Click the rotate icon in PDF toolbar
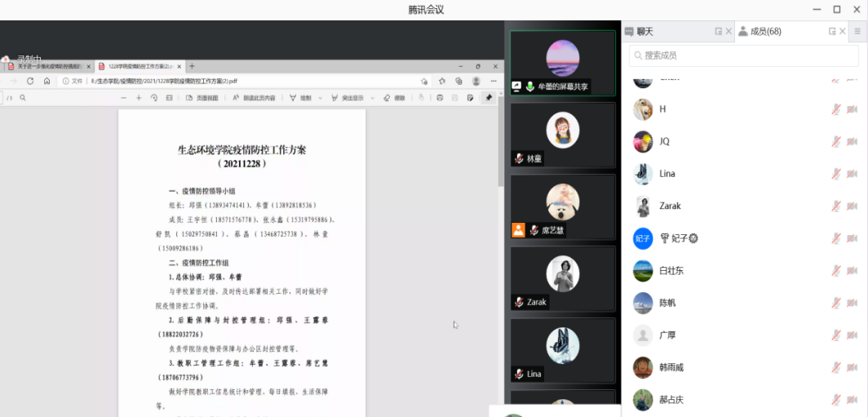 click(154, 98)
